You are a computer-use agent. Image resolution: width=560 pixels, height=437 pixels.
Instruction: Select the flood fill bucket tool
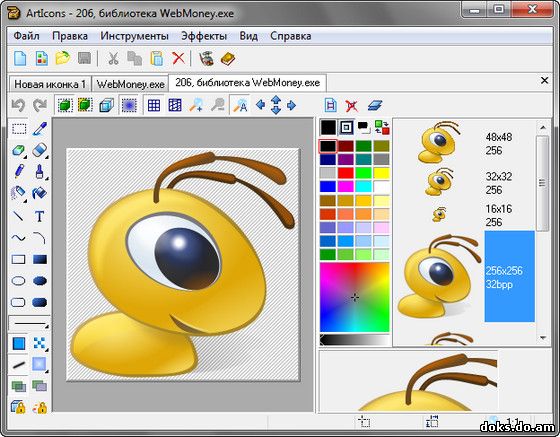(x=40, y=193)
